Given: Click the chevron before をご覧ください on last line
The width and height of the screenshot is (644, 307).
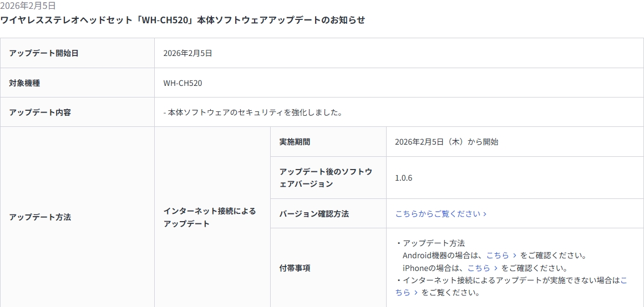Looking at the screenshot, I should [416, 293].
